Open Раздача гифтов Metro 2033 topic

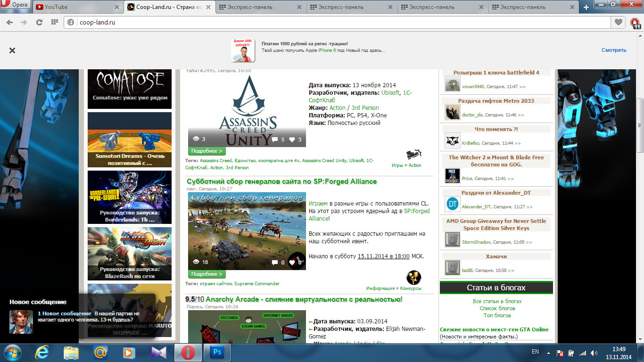pyautogui.click(x=496, y=101)
